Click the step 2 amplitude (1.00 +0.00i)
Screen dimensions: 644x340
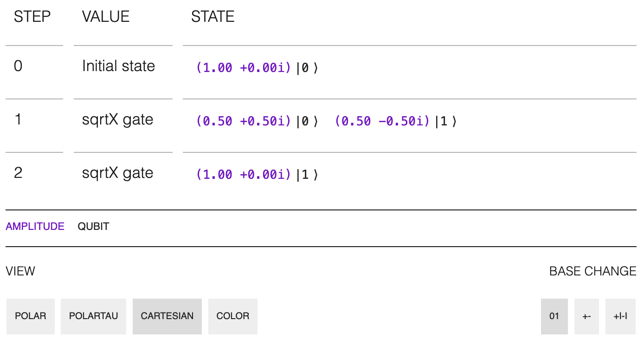click(x=244, y=175)
